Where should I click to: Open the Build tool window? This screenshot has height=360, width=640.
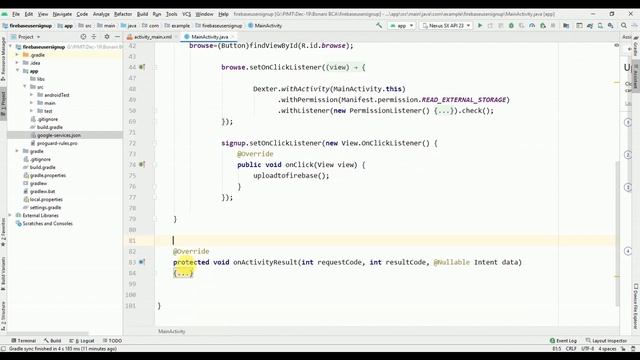(53, 340)
